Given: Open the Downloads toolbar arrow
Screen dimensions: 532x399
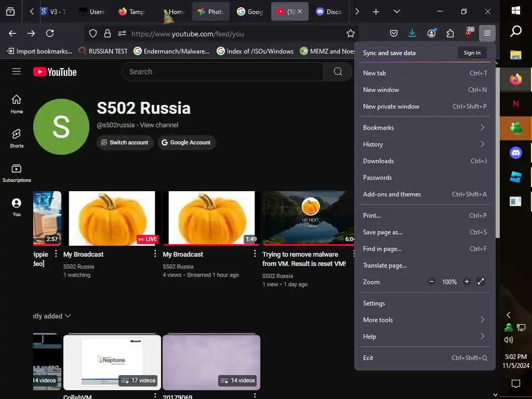Looking at the screenshot, I should pos(412,33).
